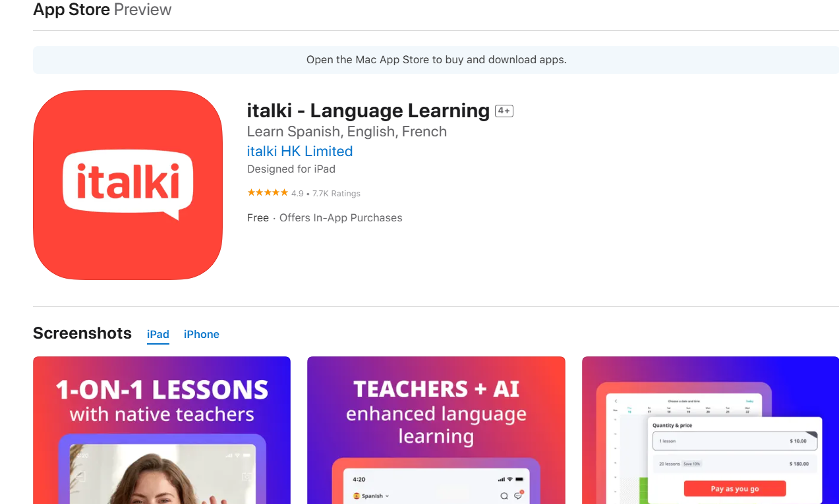
Task: Click the App Store Preview heading
Action: pos(102,10)
